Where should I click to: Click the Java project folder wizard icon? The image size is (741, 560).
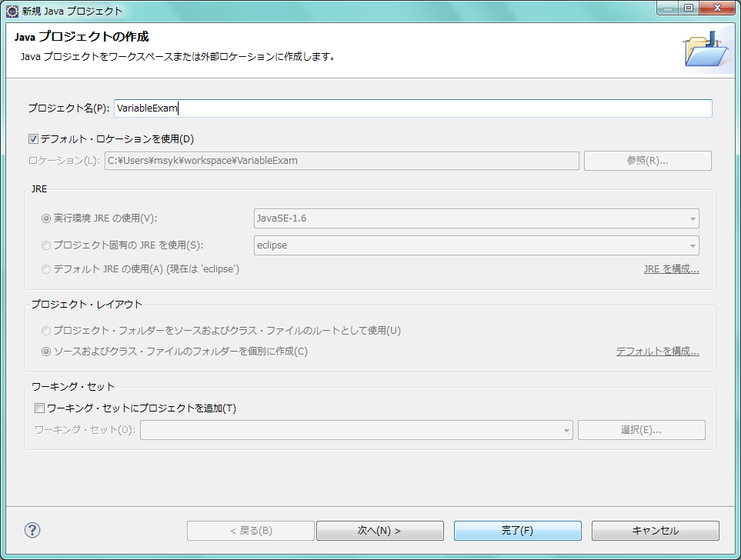coord(706,51)
